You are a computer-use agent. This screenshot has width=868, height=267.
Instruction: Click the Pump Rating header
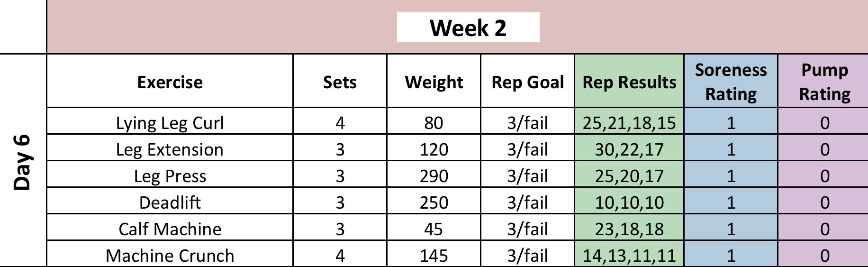[824, 82]
